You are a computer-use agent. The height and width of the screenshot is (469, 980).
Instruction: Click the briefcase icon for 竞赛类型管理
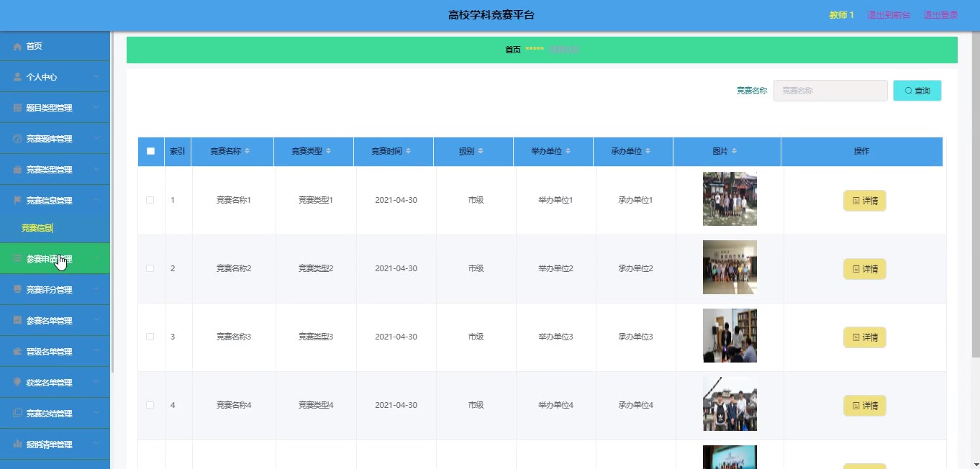click(17, 170)
